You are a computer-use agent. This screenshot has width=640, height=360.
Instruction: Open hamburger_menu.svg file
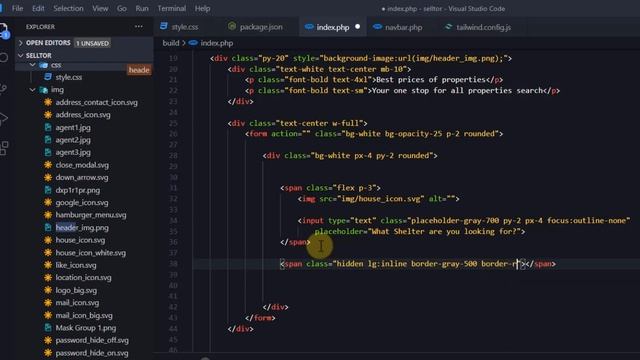[91, 215]
